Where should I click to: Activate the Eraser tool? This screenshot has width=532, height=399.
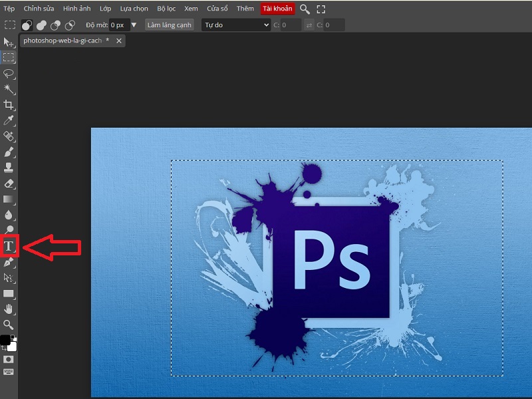(x=9, y=184)
